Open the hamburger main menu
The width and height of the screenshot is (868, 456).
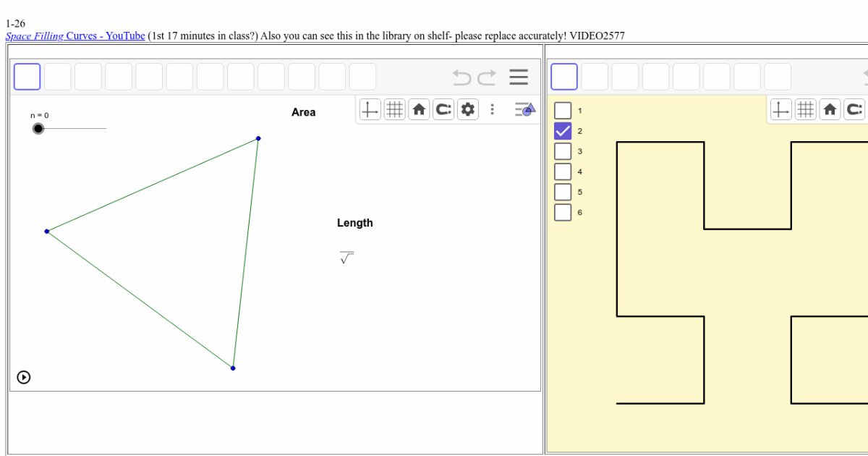pos(519,77)
